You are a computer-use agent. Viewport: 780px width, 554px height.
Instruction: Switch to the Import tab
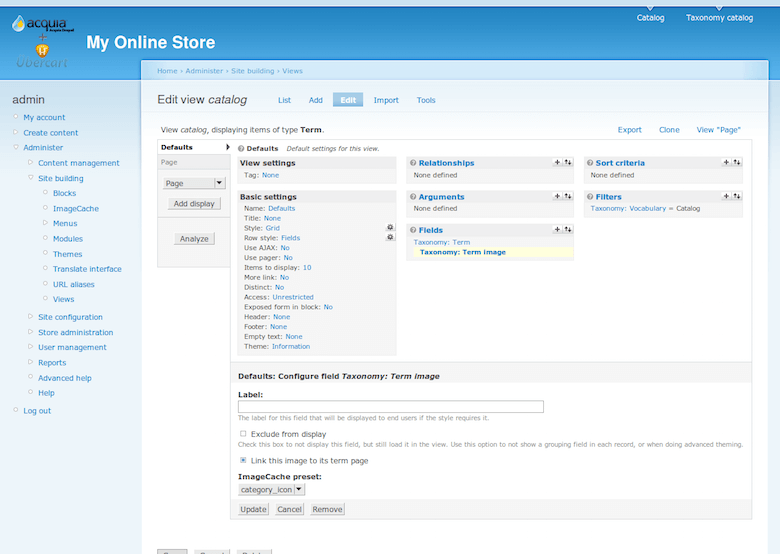(386, 100)
